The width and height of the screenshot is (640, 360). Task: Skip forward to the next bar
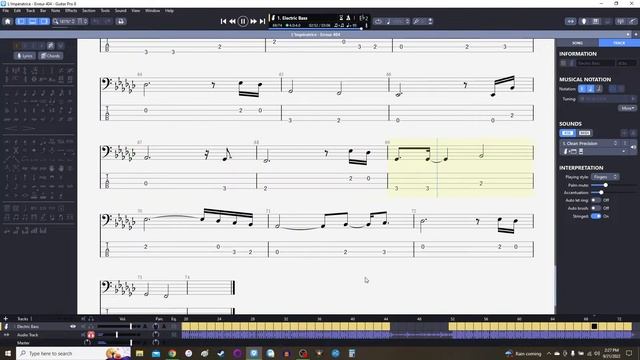point(253,21)
